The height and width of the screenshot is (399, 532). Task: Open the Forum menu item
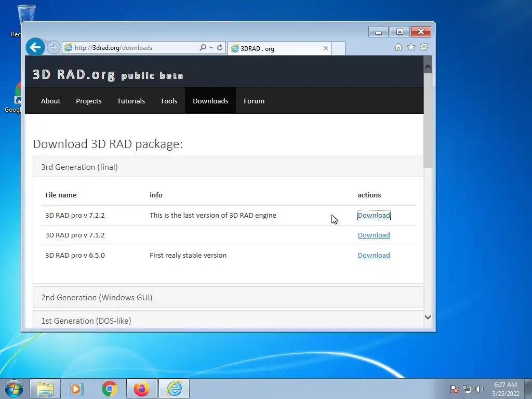pyautogui.click(x=254, y=101)
